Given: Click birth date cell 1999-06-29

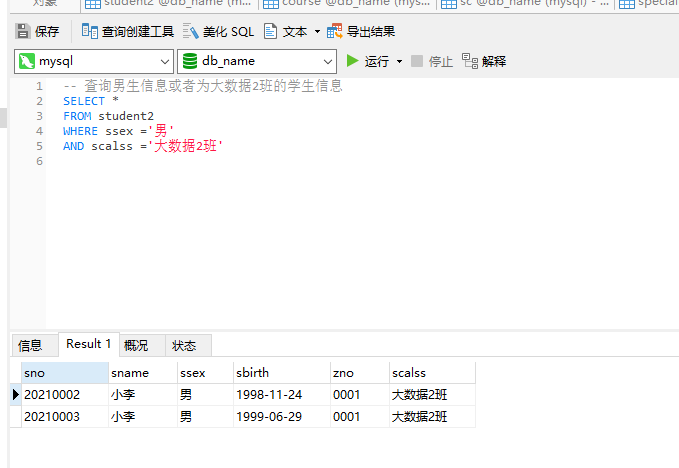Looking at the screenshot, I should (281, 417).
